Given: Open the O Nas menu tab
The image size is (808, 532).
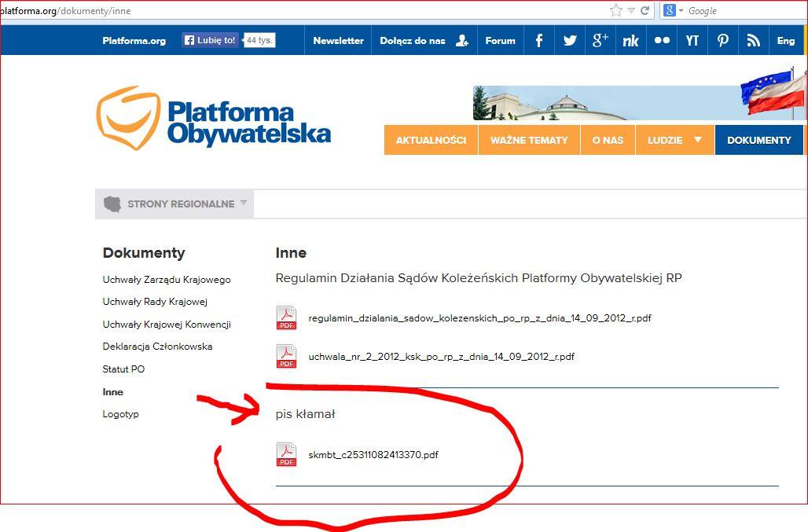Looking at the screenshot, I should (608, 140).
